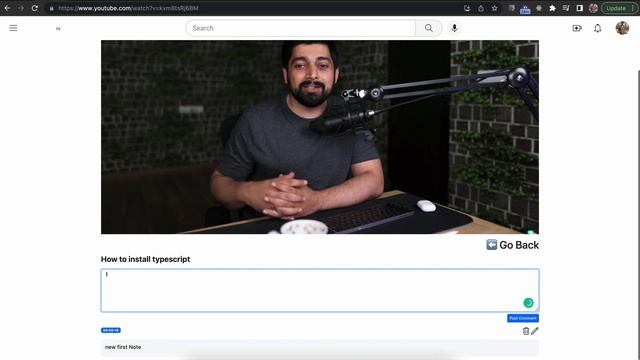This screenshot has height=360, width=640.
Task: Focus the note comment text area
Action: tap(320, 290)
